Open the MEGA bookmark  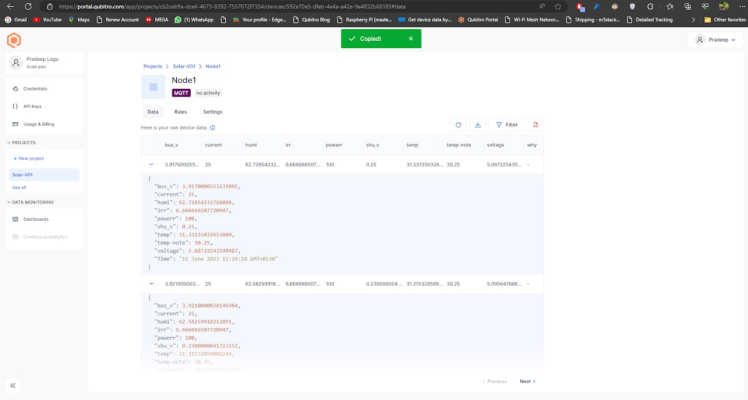157,20
